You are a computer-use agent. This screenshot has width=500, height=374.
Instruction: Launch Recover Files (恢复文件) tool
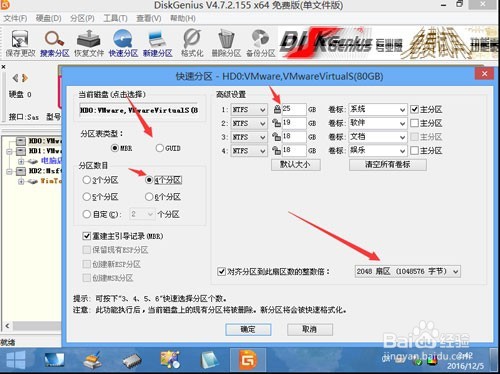(x=89, y=43)
